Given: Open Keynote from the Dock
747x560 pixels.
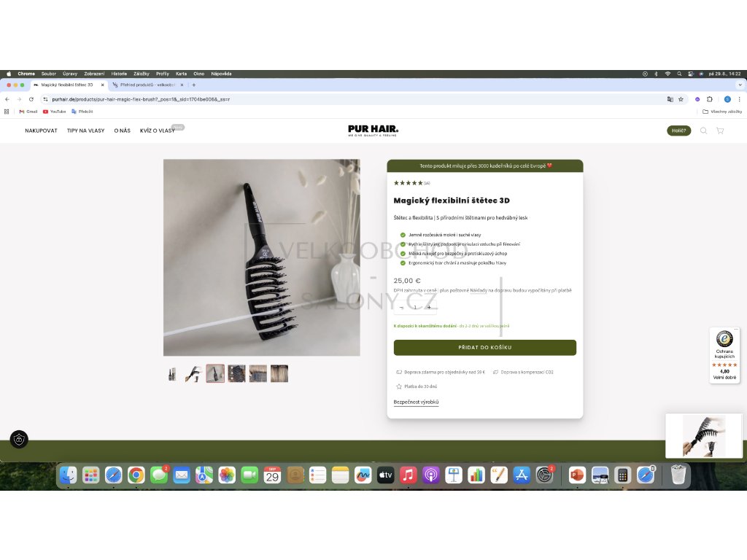Looking at the screenshot, I should point(454,475).
